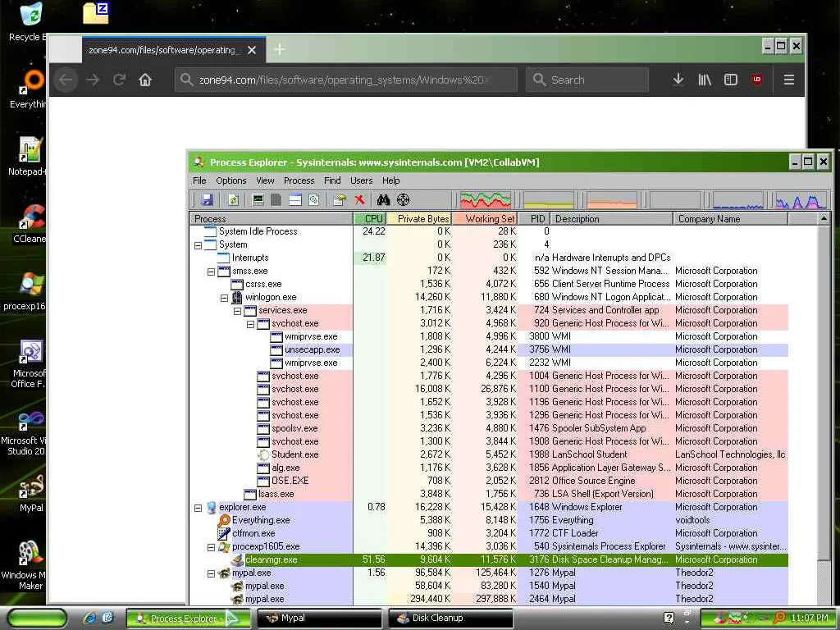Sort by the PID column header
This screenshot has width=840, height=630.
[x=535, y=218]
